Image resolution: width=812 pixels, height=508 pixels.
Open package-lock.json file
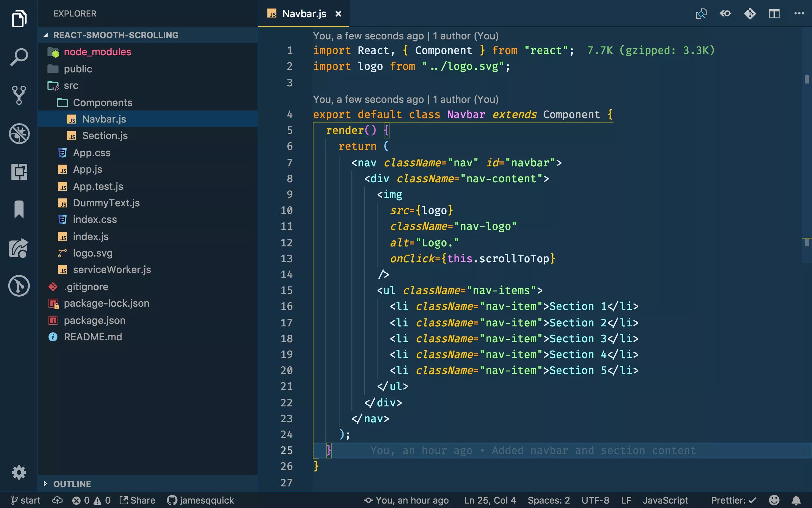147,303
